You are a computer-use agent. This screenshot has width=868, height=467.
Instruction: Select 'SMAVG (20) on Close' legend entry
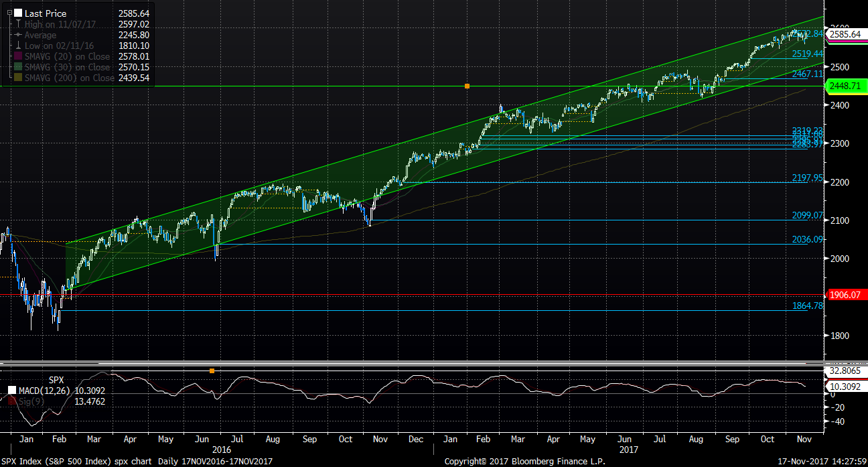pos(67,56)
